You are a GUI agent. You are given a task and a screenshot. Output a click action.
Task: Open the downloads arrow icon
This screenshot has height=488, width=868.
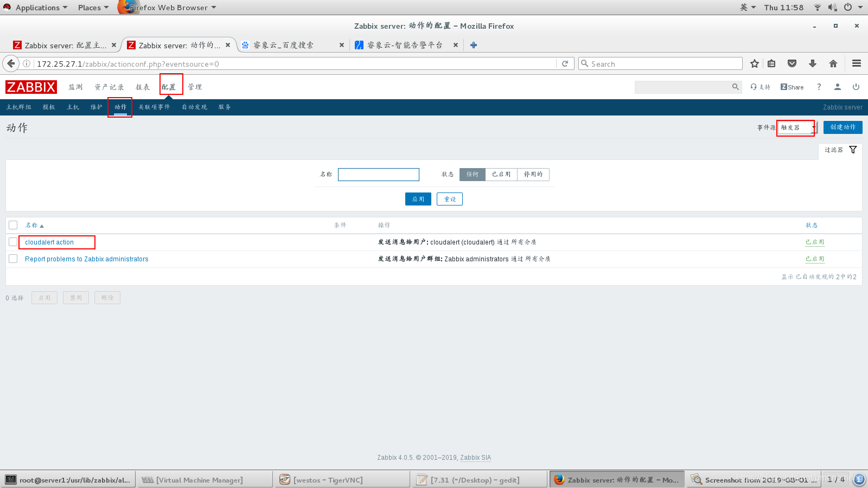[x=813, y=63]
